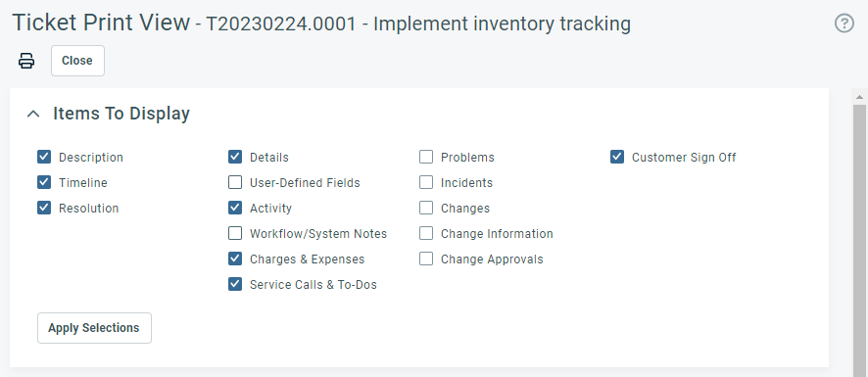Uncheck the Resolution checkbox

tap(44, 209)
